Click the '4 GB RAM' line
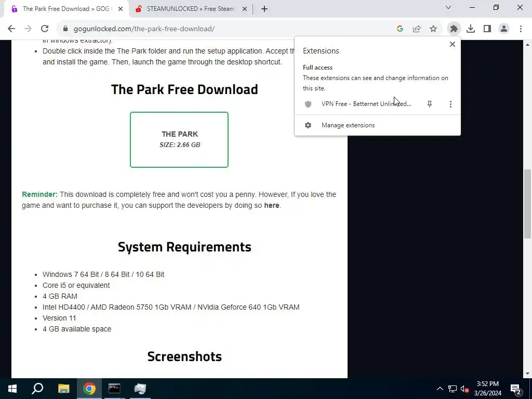The image size is (532, 399). (60, 296)
